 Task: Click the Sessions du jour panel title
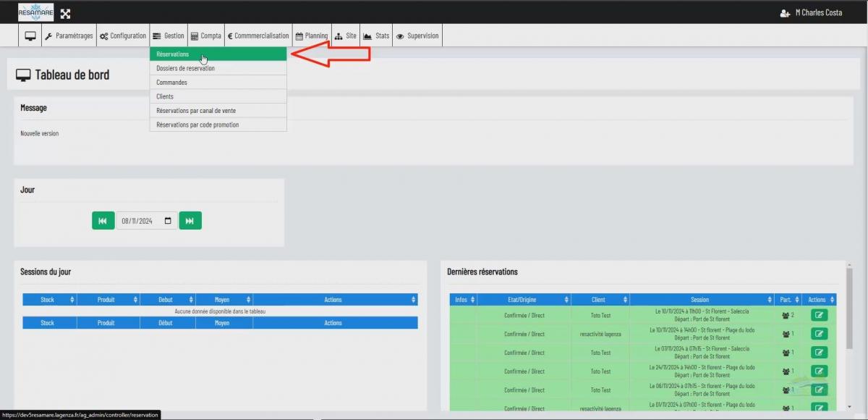point(46,272)
